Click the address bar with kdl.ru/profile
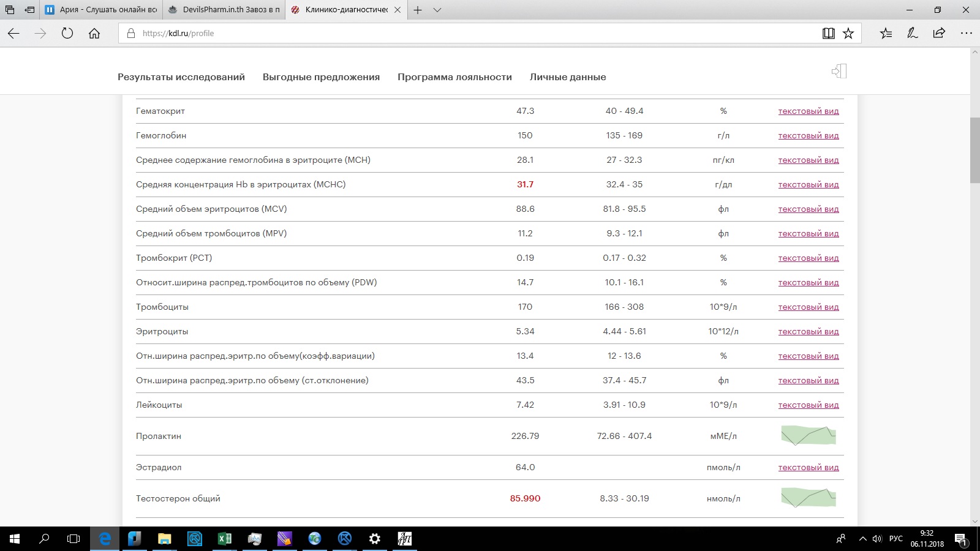Viewport: 980px width, 551px height. [466, 34]
